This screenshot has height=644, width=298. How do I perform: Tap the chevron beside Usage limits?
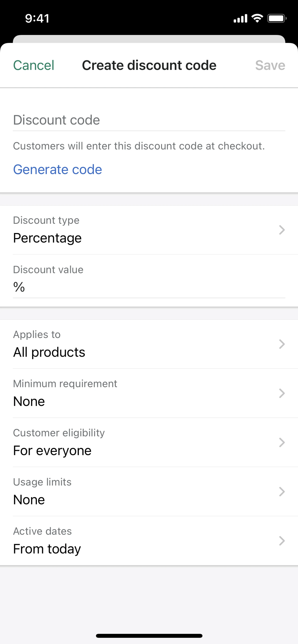(x=282, y=492)
